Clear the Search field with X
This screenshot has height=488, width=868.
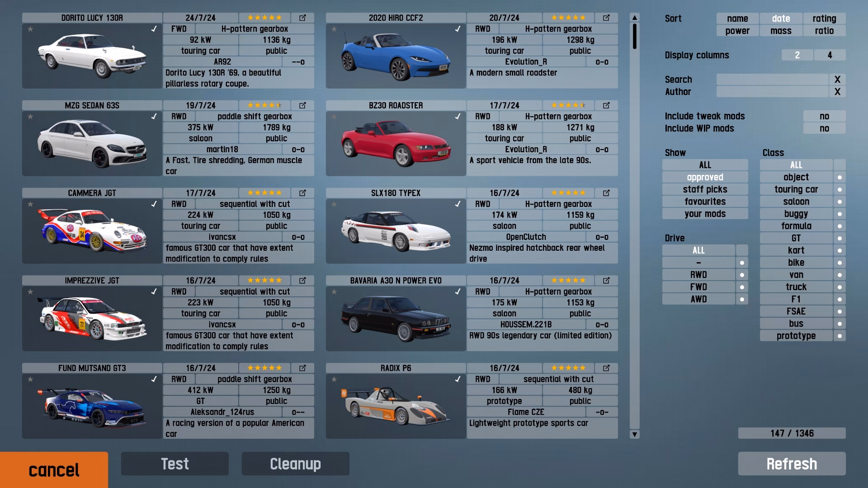837,80
